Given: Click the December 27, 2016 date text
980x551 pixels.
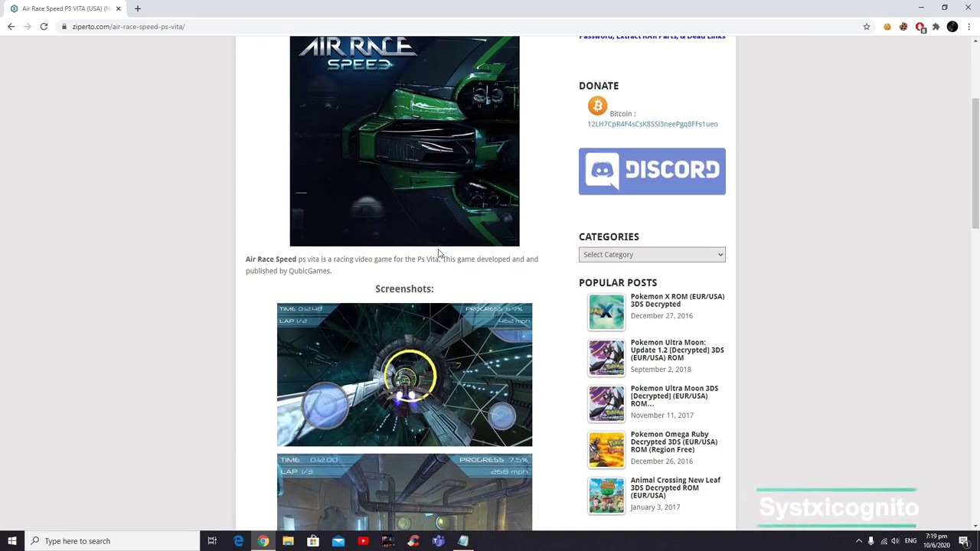Looking at the screenshot, I should tap(661, 316).
